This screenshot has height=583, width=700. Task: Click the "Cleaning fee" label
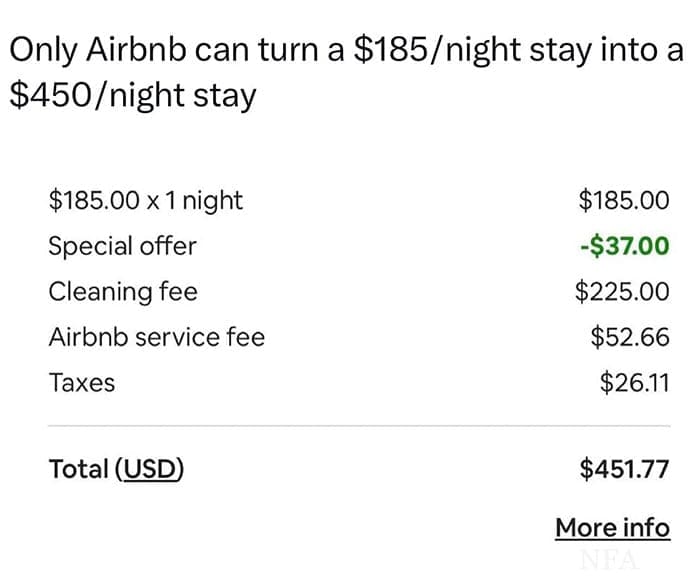click(x=123, y=292)
